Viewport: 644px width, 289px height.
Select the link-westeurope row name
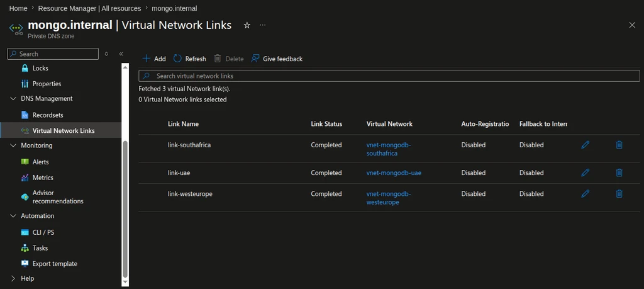[190, 194]
